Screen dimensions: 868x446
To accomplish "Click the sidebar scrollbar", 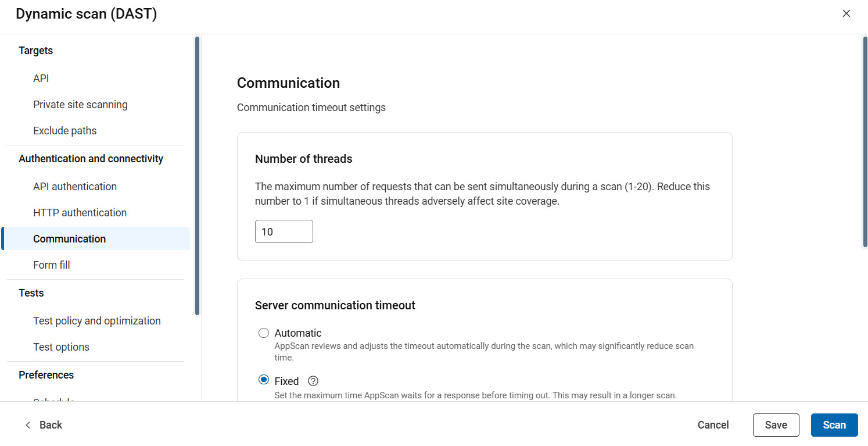I will pos(196,174).
